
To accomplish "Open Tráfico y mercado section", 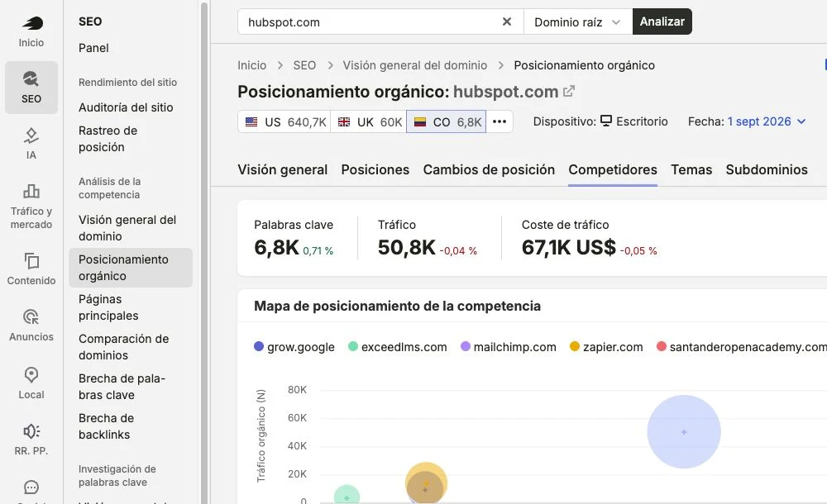I will pyautogui.click(x=31, y=206).
